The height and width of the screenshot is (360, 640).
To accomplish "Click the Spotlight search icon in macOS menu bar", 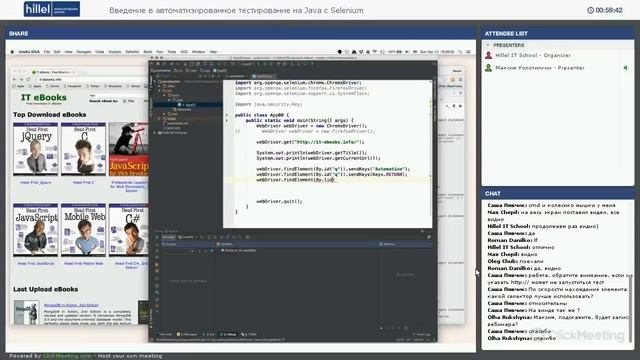I will 460,52.
